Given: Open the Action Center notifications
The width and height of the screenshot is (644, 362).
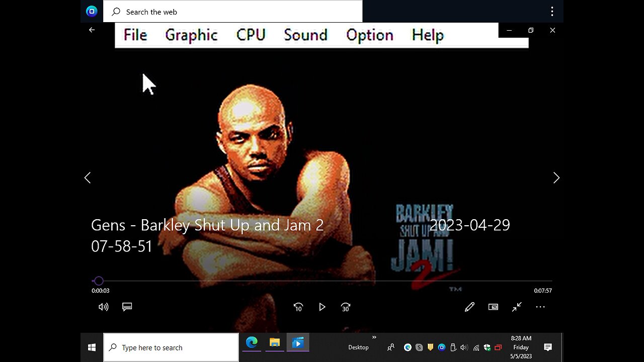Looking at the screenshot, I should pyautogui.click(x=548, y=347).
